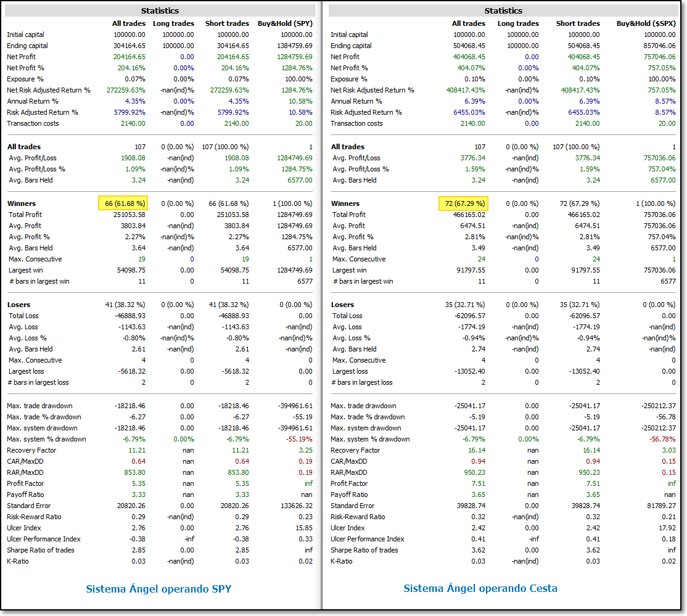The image size is (687, 616).
Task: Select Buy&Hold ($SPX) column header
Action: point(646,23)
